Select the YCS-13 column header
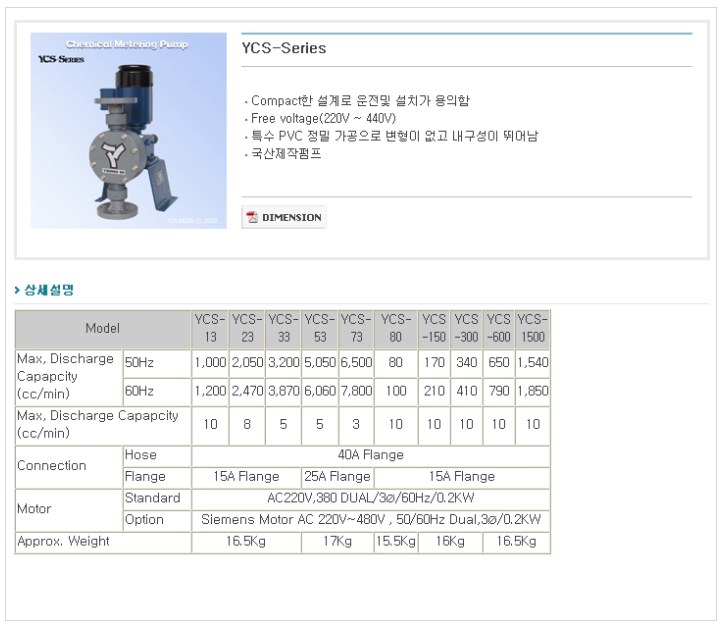Image resolution: width=724 pixels, height=628 pixels. point(210,329)
